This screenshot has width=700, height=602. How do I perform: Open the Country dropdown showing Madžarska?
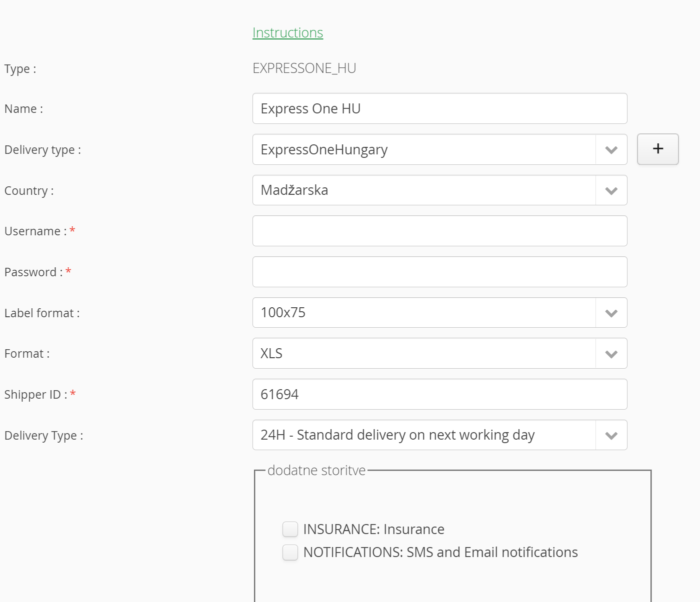point(439,190)
